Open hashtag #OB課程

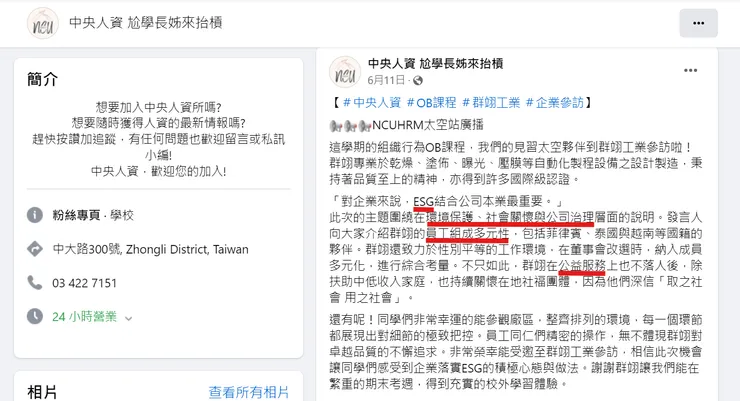(x=431, y=102)
